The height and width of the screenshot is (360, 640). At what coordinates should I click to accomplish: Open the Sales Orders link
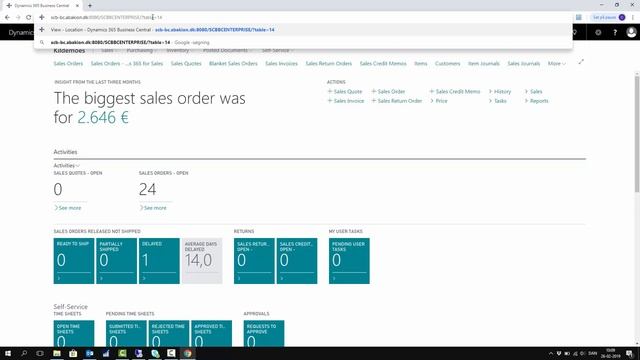pos(68,64)
